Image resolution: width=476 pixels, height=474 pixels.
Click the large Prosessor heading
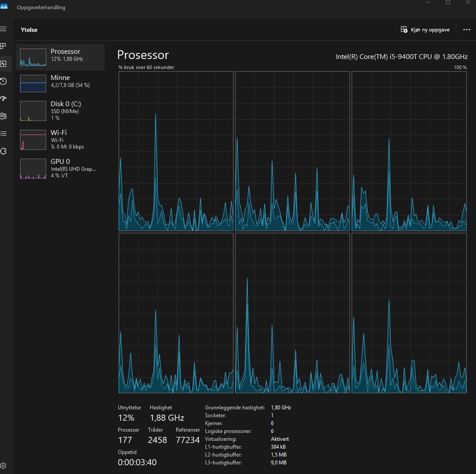coord(143,55)
